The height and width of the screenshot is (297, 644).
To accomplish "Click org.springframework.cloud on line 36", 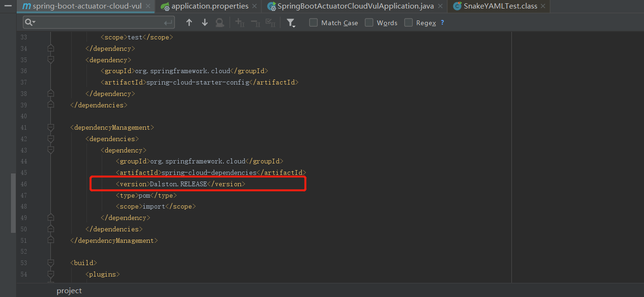I will pos(183,71).
